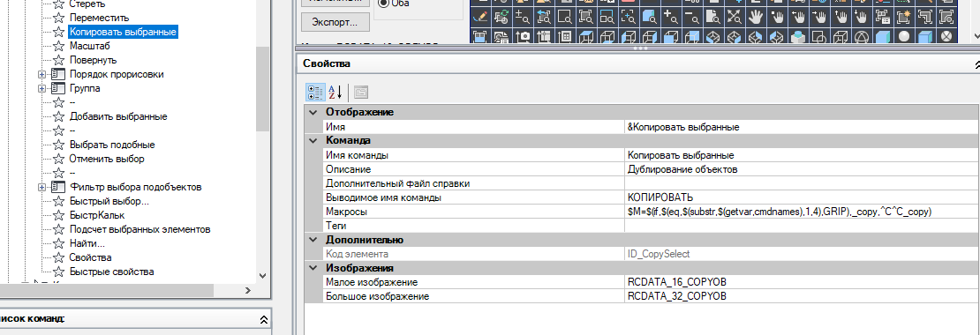Click the empty Теги value field
This screenshot has width=980, height=335.
802,226
